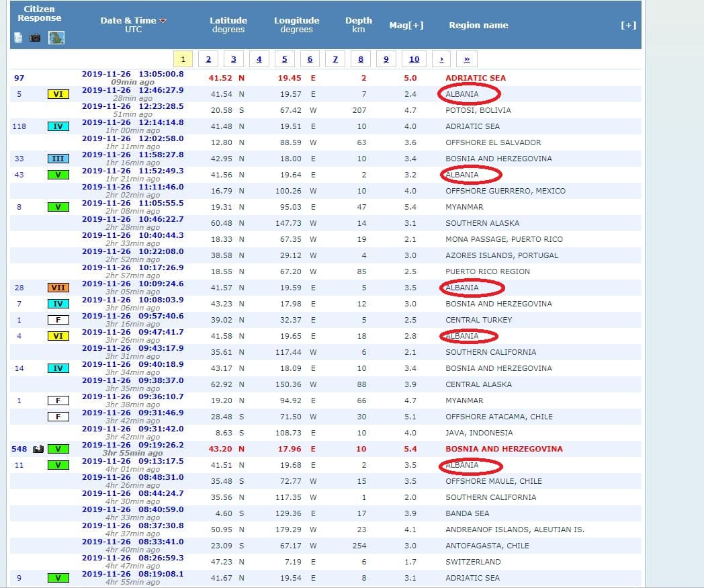Click ADRIATIC SEA region in red top row
The width and height of the screenshot is (704, 588).
(x=476, y=78)
